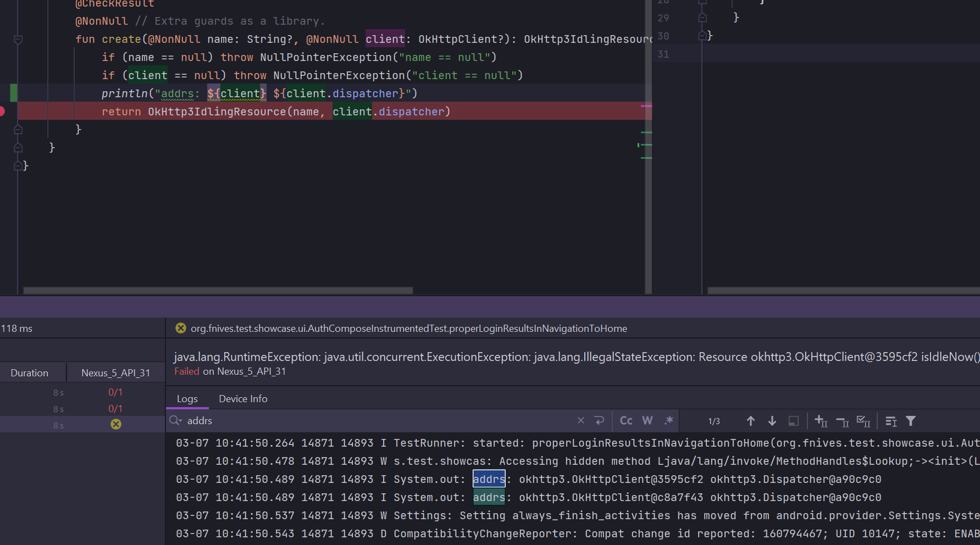Click the failed test error icon in header

point(180,328)
